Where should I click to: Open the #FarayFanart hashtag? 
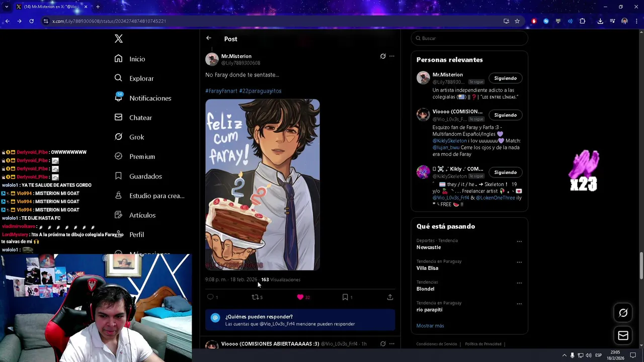pos(221,91)
